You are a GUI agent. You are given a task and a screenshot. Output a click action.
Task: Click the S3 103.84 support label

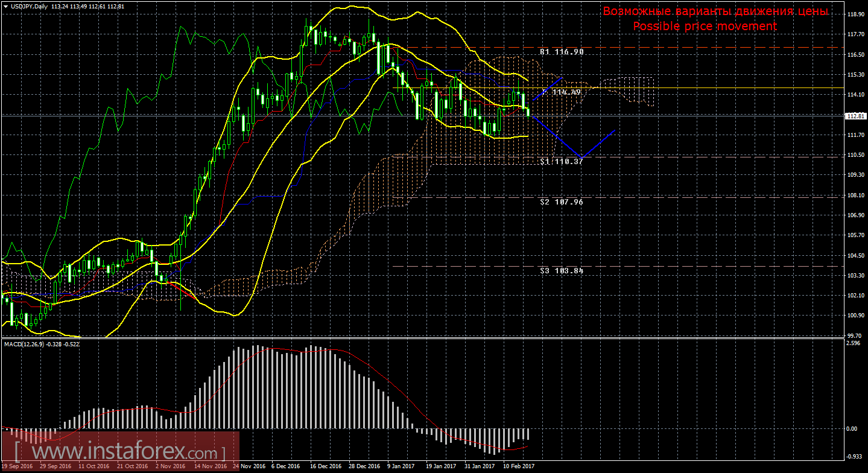coord(562,271)
